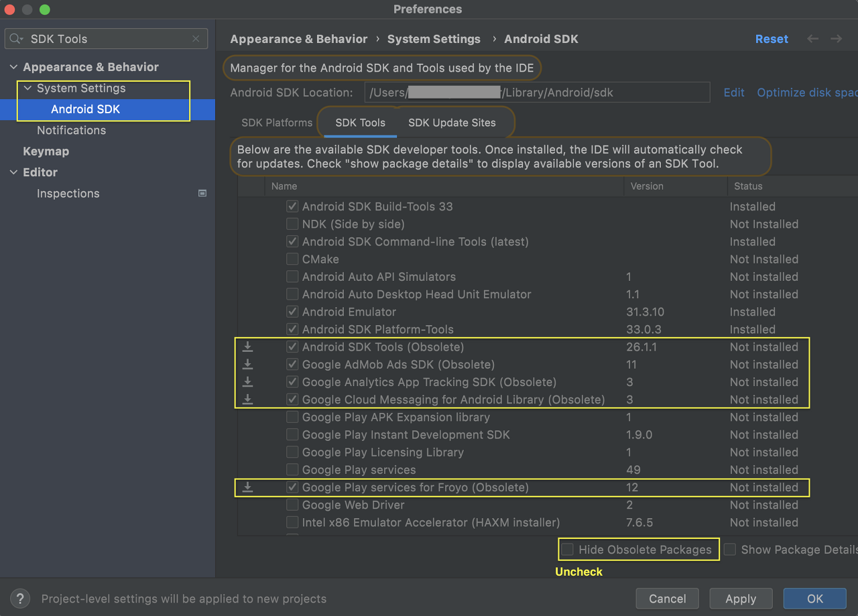Click download icon for Google AdMob Ads SDK
This screenshot has height=616, width=858.
[247, 364]
